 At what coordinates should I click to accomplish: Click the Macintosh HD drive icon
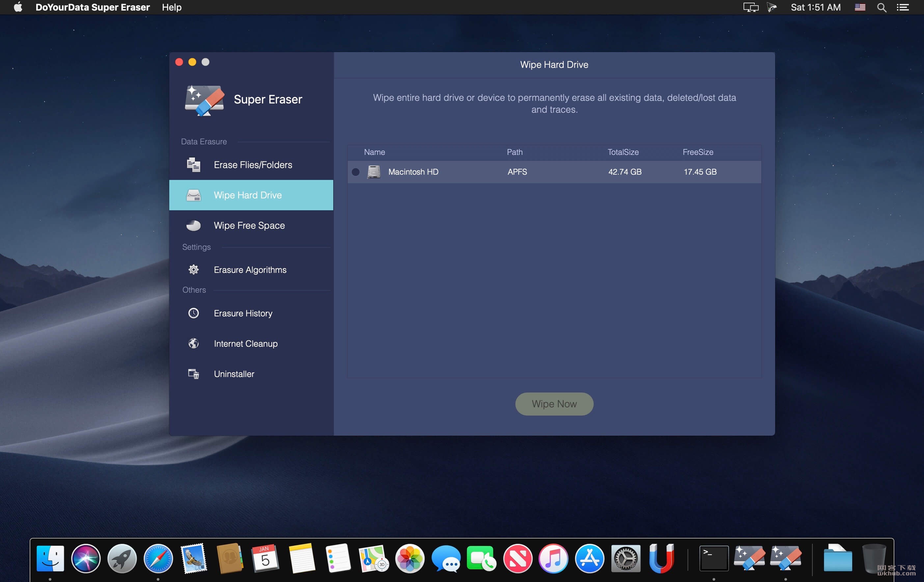(x=374, y=172)
